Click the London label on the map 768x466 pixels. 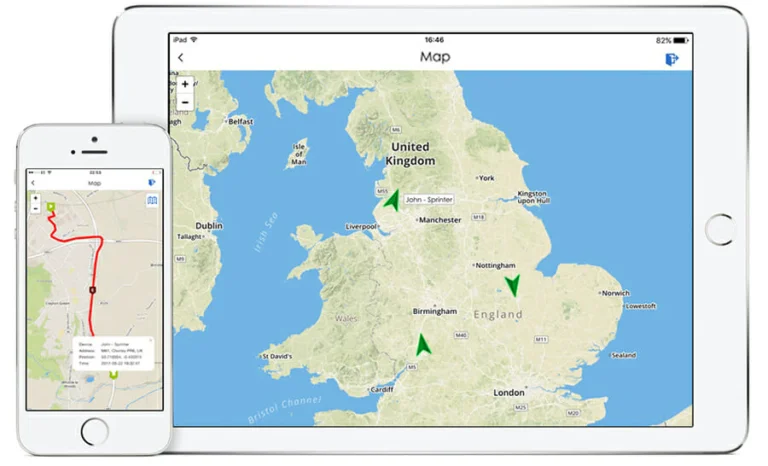(x=509, y=393)
